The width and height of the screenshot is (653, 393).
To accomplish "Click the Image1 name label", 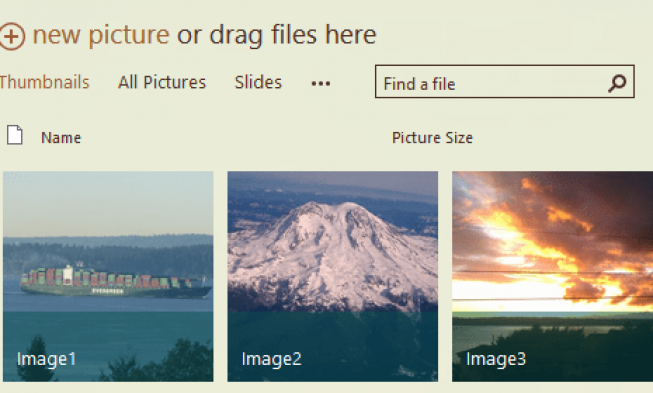I will click(x=46, y=359).
